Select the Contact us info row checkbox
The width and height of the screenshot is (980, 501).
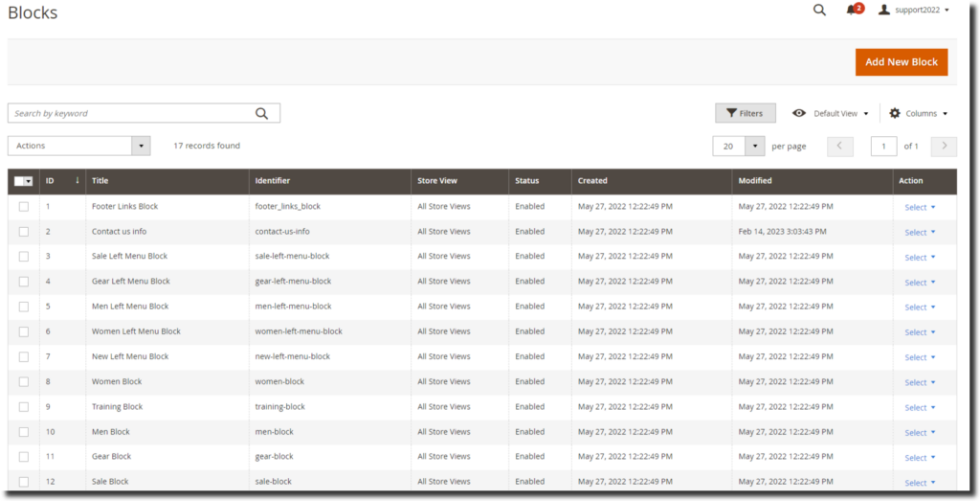point(24,231)
